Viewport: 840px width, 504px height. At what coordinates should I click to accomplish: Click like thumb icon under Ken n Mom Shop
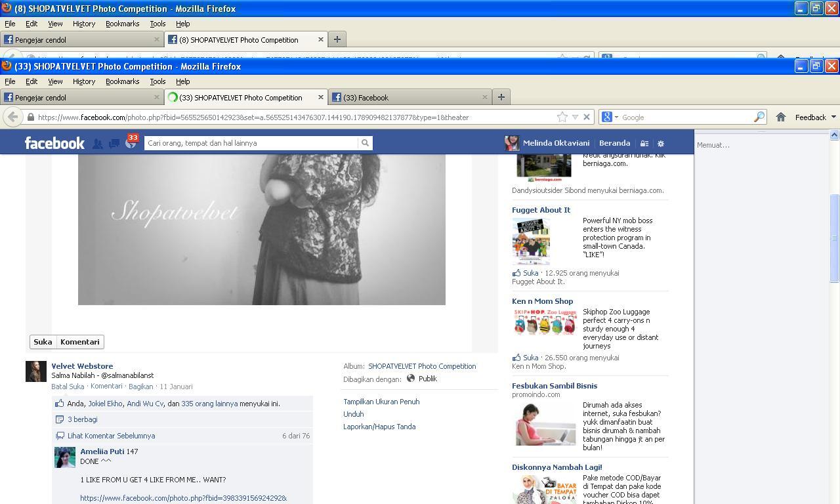[516, 358]
